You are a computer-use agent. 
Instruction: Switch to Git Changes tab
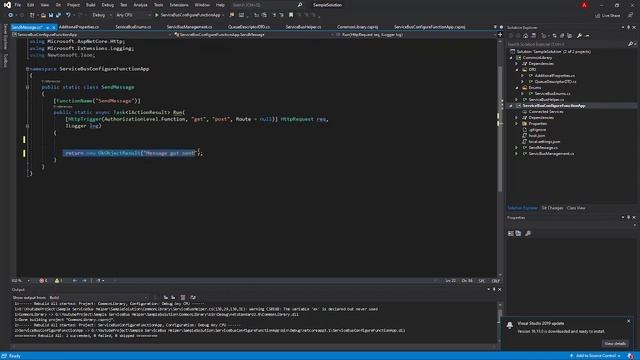coord(552,208)
